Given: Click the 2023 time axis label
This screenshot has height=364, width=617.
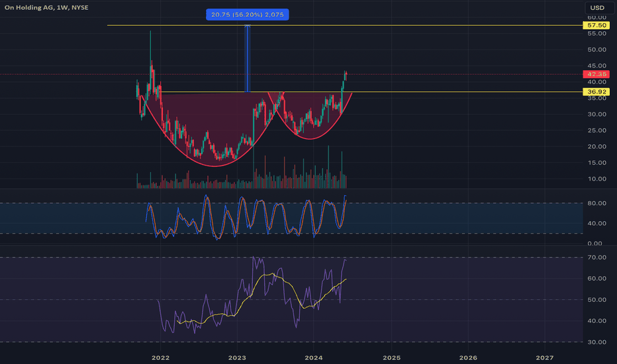Looking at the screenshot, I should [237, 357].
